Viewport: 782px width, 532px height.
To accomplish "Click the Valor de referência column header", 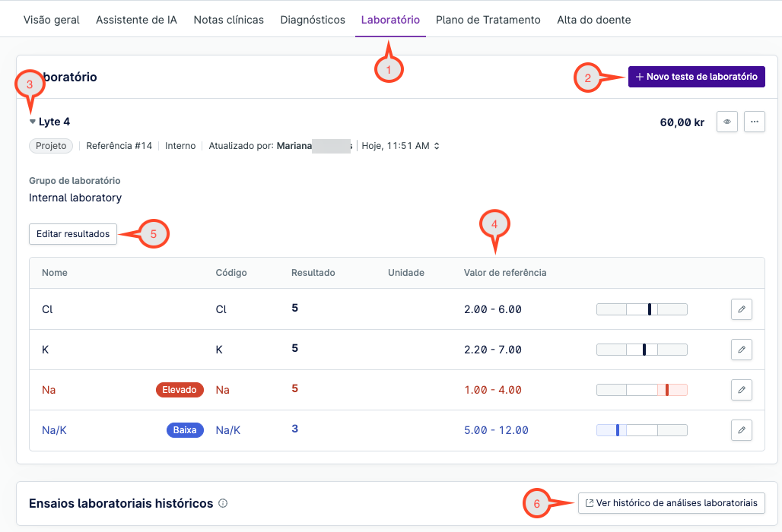I will (505, 273).
